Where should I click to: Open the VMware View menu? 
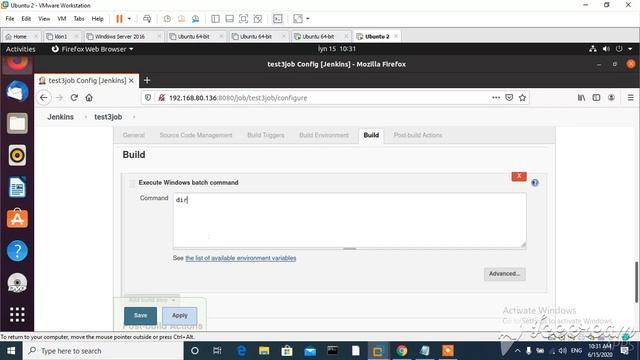tap(44, 19)
